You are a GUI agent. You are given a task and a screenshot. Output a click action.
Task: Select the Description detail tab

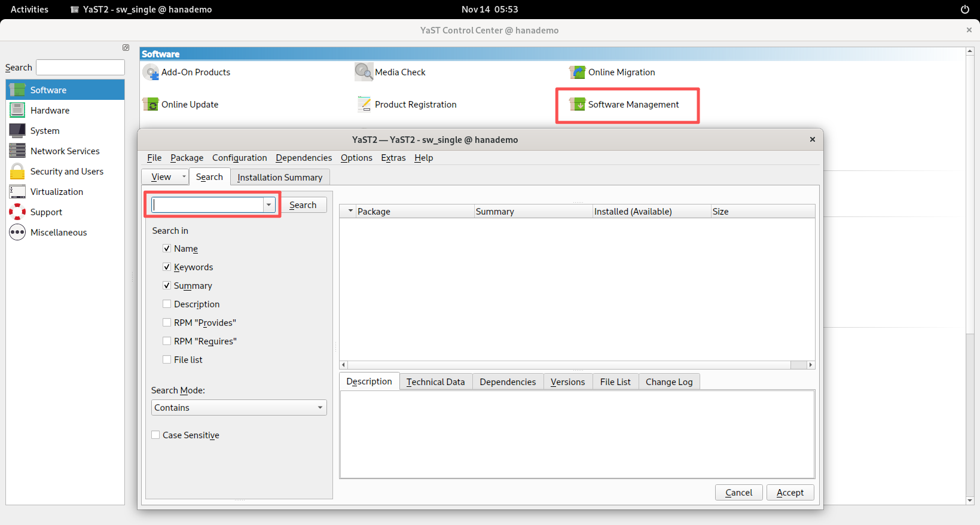tap(370, 381)
